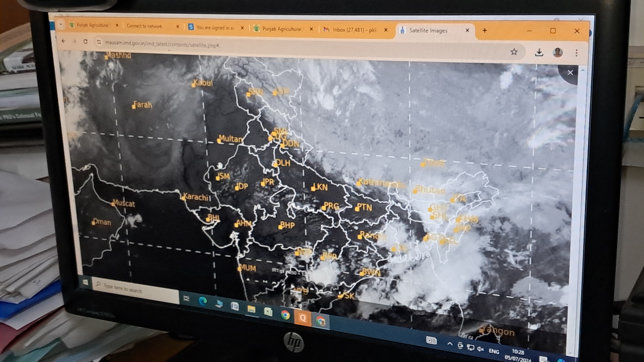Viewport: 644px width, 362px height.
Task: Open the Chrome three-dot menu
Action: [576, 53]
